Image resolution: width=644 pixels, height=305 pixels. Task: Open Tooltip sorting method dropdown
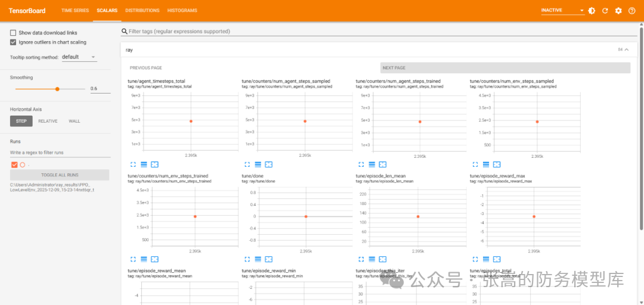[79, 57]
